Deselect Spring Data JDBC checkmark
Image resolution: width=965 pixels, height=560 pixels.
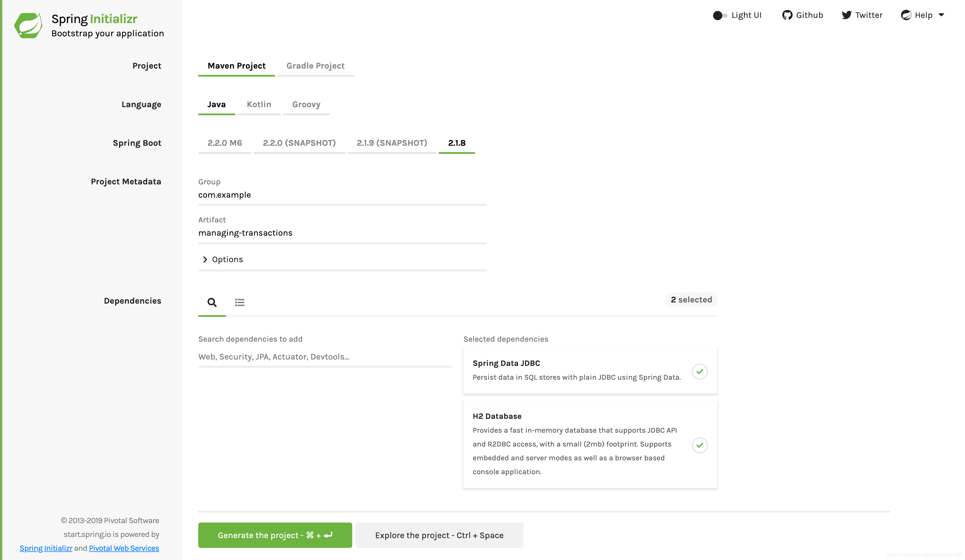[x=699, y=371]
